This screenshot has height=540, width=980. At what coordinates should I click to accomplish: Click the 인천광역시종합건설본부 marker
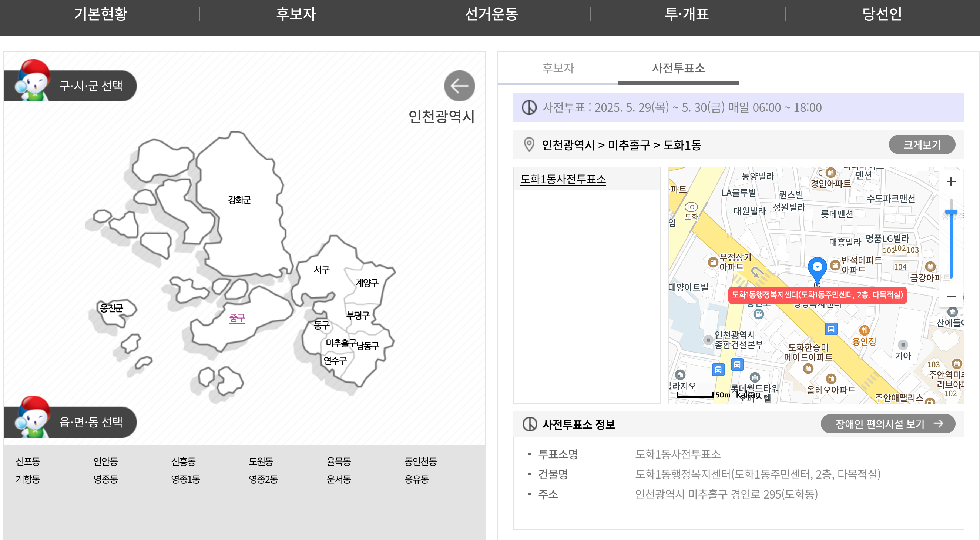pyautogui.click(x=708, y=339)
